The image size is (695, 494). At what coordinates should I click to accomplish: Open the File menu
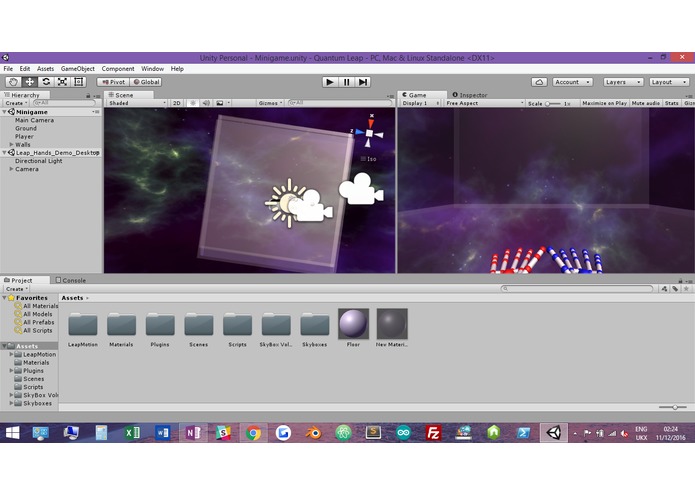coord(8,69)
